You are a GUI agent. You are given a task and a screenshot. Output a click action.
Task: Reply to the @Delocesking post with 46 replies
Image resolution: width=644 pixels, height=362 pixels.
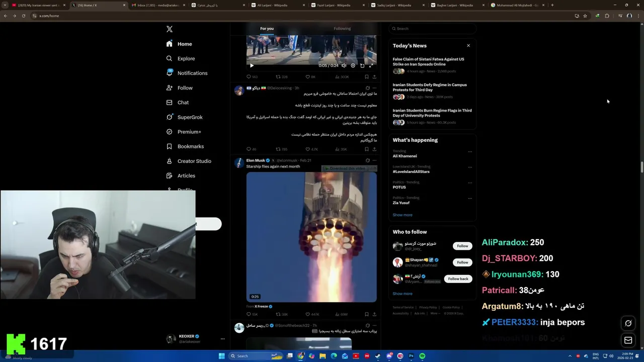click(251, 149)
